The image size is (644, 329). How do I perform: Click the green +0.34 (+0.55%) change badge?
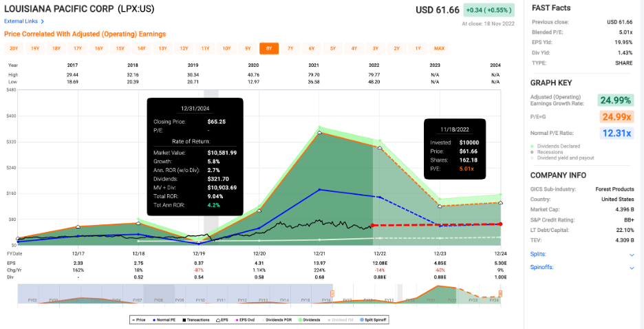point(489,10)
